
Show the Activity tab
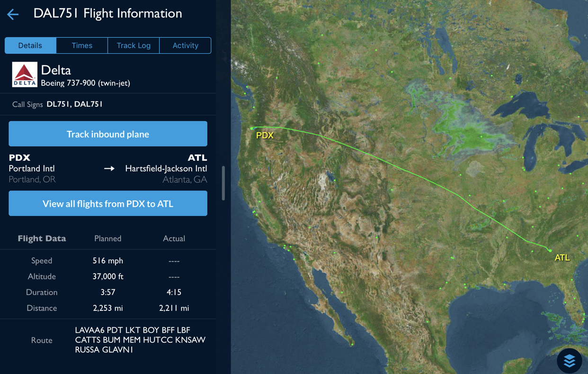(x=185, y=46)
